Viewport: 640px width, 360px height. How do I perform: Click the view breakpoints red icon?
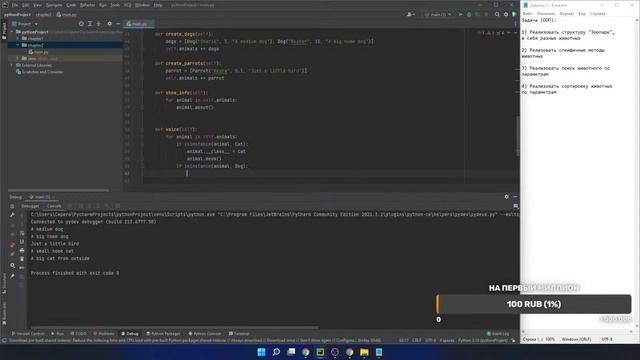12,245
